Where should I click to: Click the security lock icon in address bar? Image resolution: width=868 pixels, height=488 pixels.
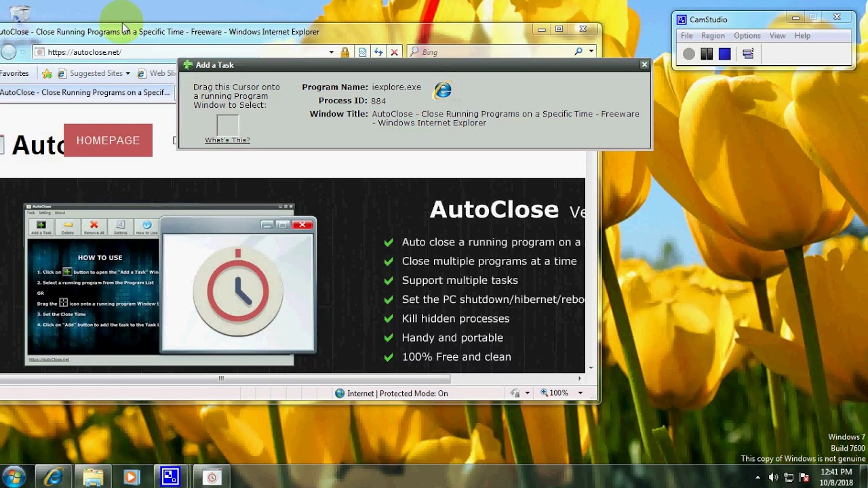click(x=345, y=52)
